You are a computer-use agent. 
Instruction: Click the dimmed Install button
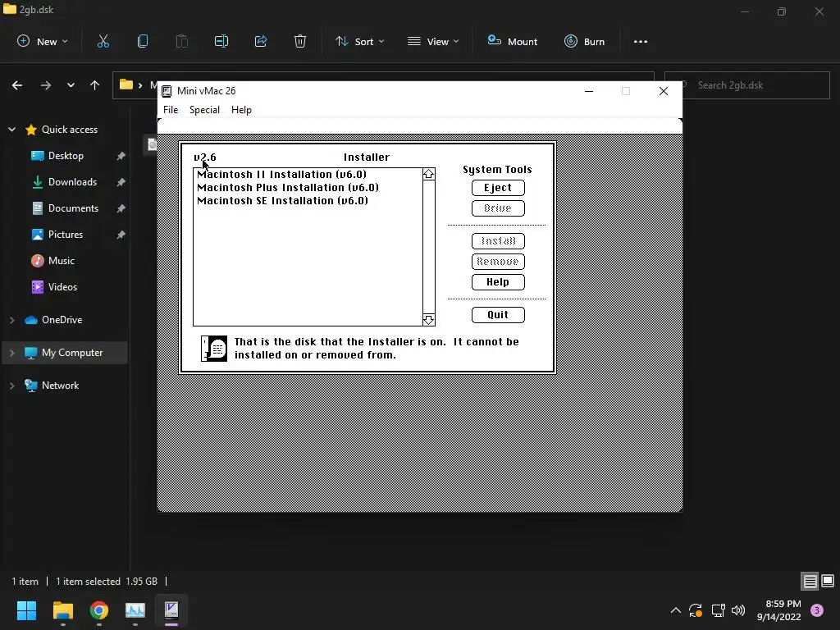pyautogui.click(x=498, y=241)
